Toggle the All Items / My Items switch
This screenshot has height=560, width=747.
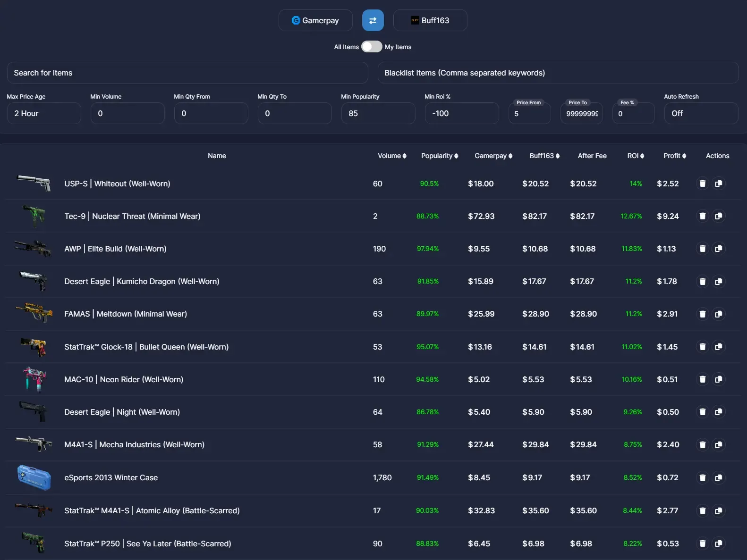[372, 47]
